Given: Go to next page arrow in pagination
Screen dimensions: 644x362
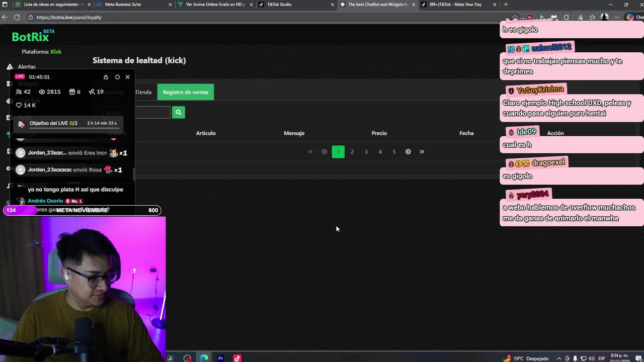Looking at the screenshot, I should (408, 152).
